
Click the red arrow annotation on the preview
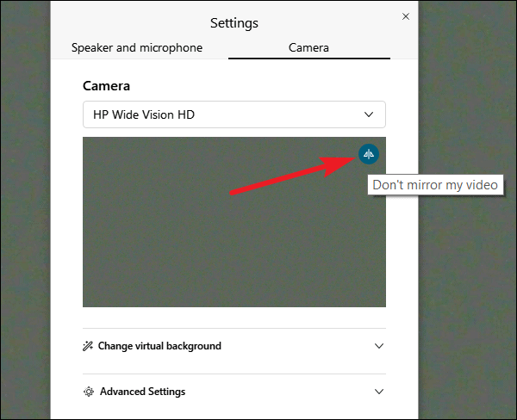tap(293, 176)
